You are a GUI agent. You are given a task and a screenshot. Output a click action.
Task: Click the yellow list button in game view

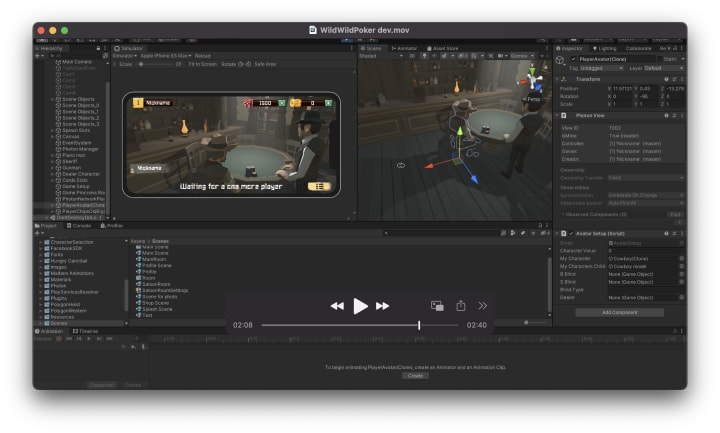[x=319, y=186]
